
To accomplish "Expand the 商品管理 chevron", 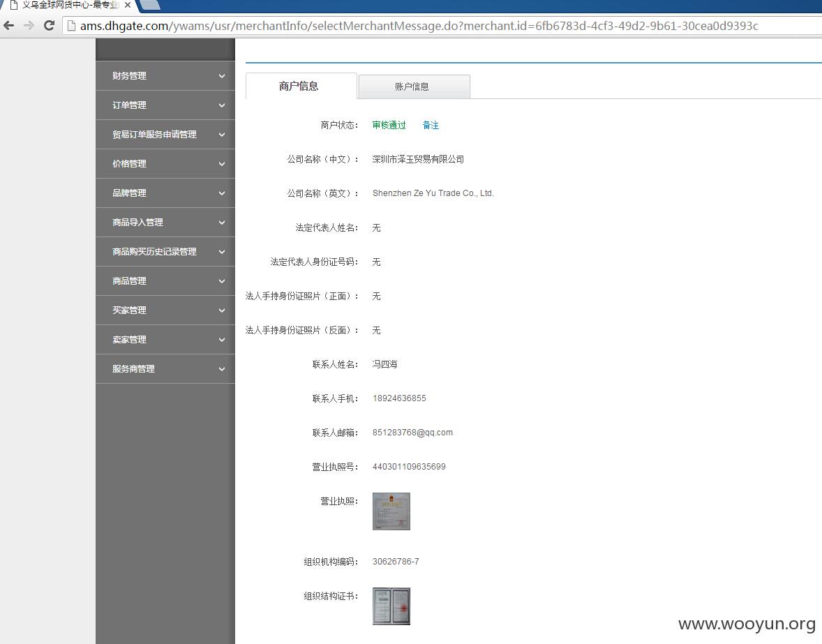I will pyautogui.click(x=222, y=281).
